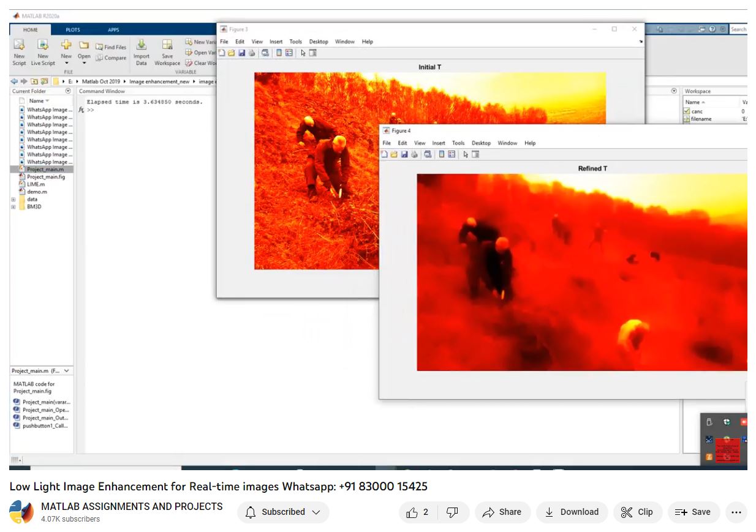Click Find Files in the toolstrip
This screenshot has width=756, height=532.
click(x=111, y=47)
